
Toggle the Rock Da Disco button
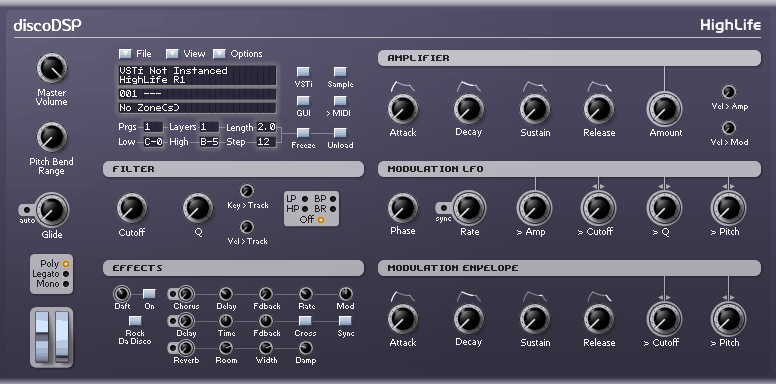tap(135, 321)
